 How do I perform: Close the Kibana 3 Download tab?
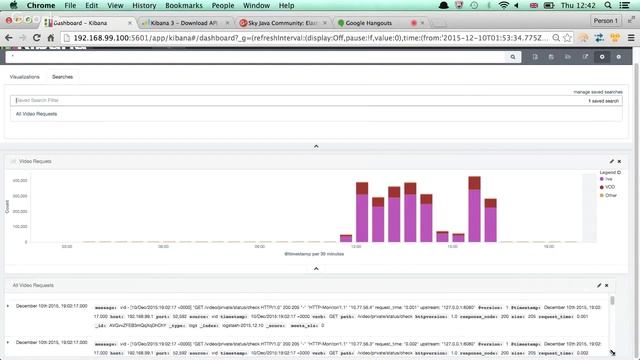coord(227,23)
